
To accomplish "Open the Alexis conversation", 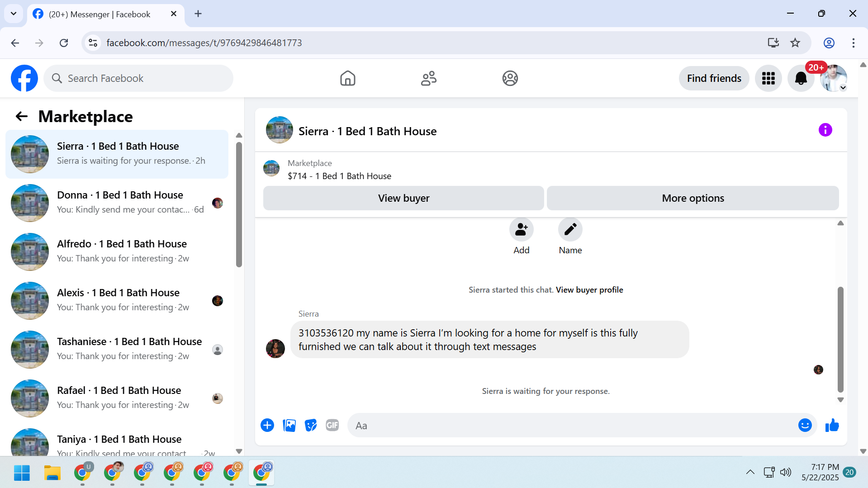I will (117, 301).
